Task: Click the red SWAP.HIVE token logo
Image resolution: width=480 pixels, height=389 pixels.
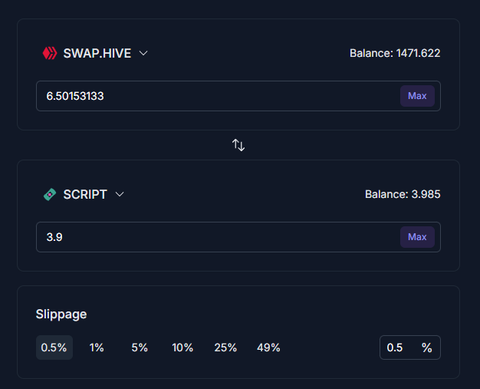Action: (50, 53)
